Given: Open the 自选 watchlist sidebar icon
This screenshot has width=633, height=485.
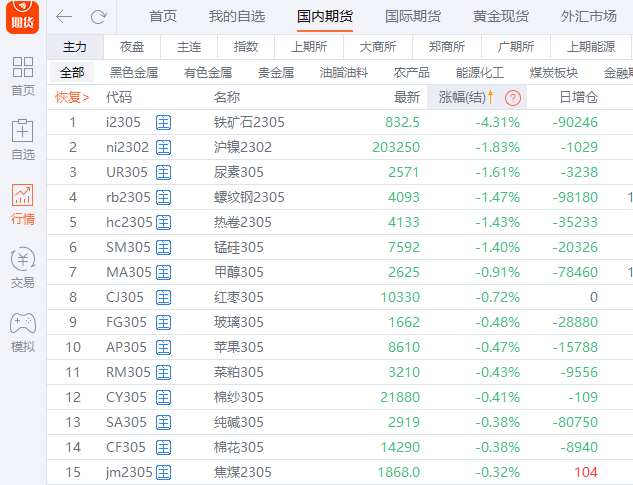Looking at the screenshot, I should (x=22, y=140).
